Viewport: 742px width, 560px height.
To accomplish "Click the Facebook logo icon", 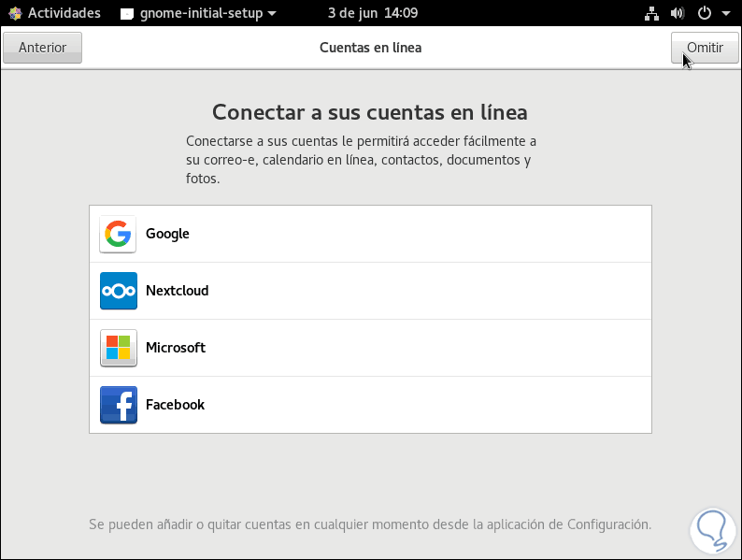I will coord(118,405).
